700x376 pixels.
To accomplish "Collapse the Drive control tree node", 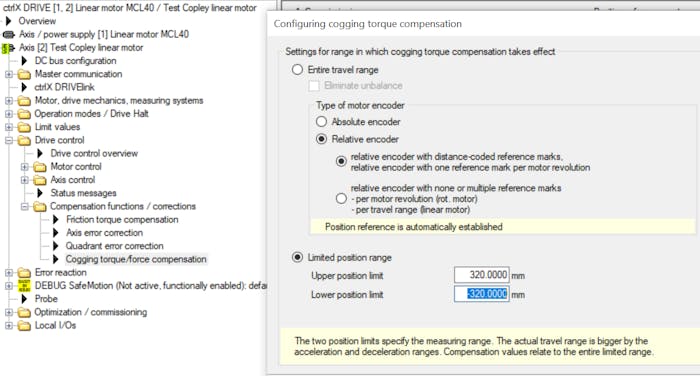I will click(9, 140).
